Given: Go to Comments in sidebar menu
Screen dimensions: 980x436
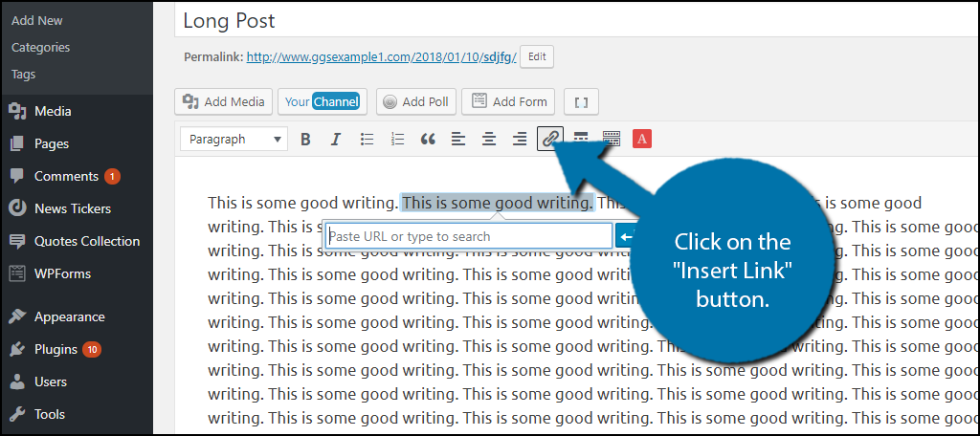Looking at the screenshot, I should (x=66, y=176).
